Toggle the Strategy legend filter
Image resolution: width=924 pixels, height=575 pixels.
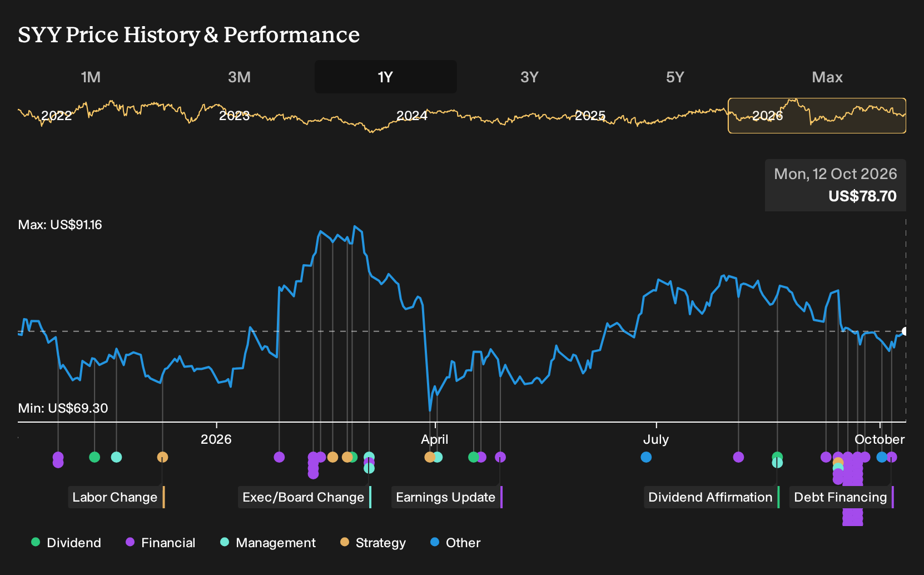[x=373, y=543]
